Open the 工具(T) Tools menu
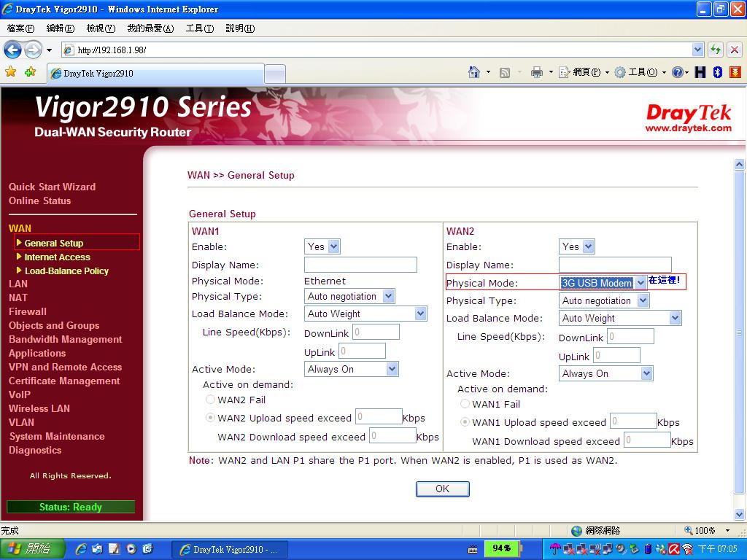This screenshot has height=560, width=747. 200,28
